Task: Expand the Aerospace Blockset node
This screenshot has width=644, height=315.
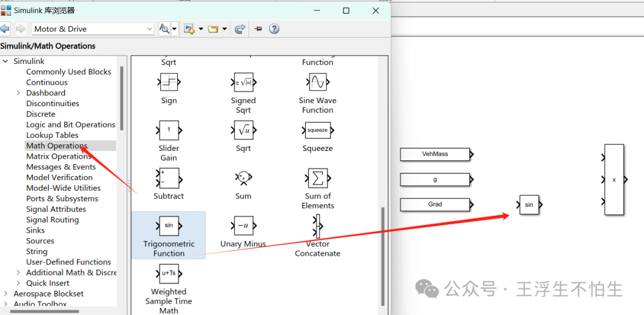Action: (6, 294)
